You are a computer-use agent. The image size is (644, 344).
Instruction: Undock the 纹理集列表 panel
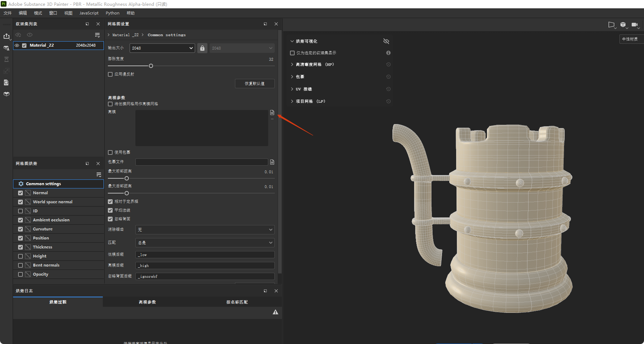pyautogui.click(x=87, y=24)
